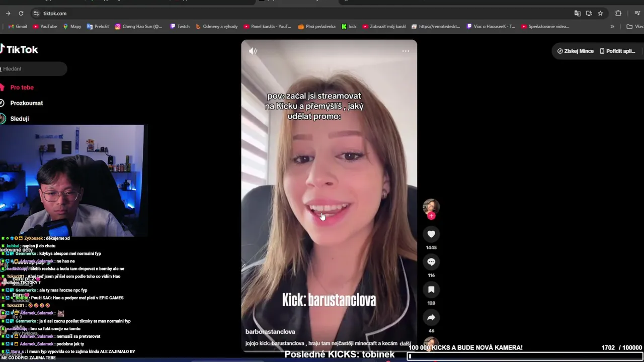The height and width of the screenshot is (362, 644).
Task: Share the video using the arrow icon
Action: (431, 317)
